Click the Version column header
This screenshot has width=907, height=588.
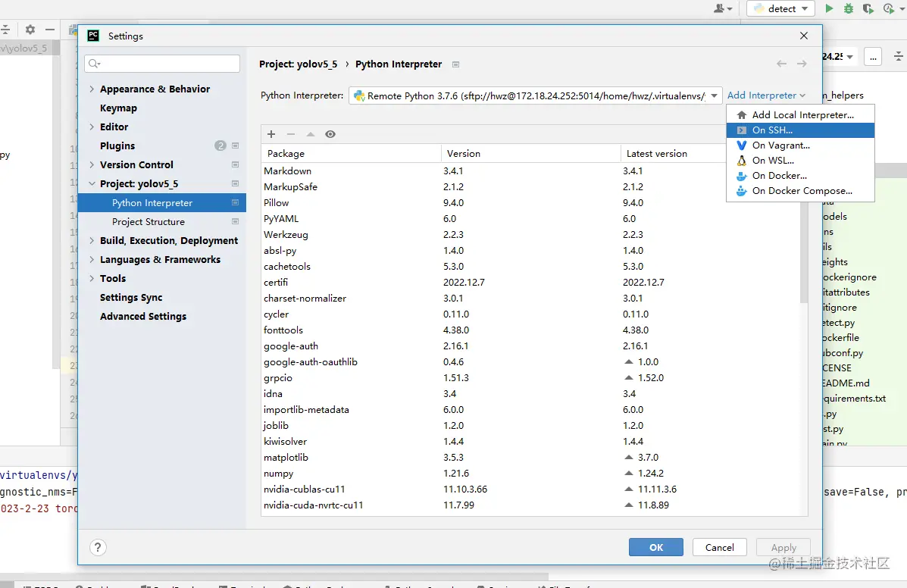[x=531, y=153]
